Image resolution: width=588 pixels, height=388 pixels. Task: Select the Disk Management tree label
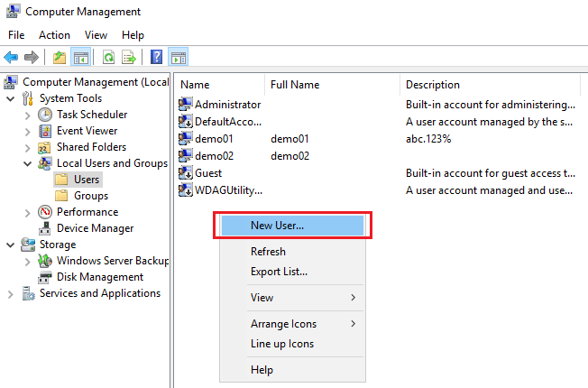click(100, 277)
